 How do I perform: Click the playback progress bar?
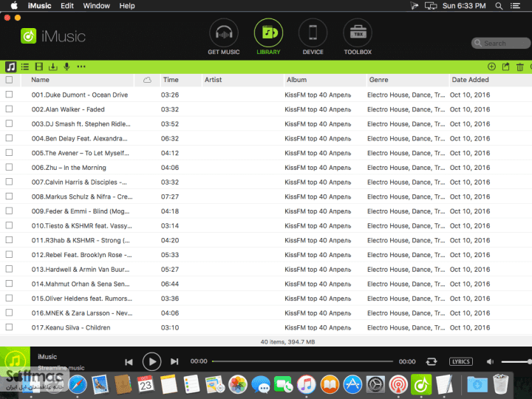[302, 361]
